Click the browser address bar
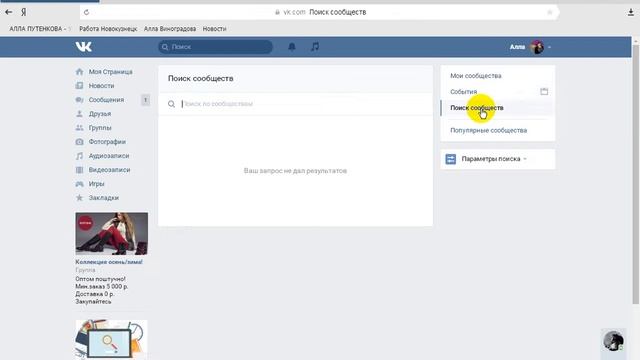 (x=319, y=12)
